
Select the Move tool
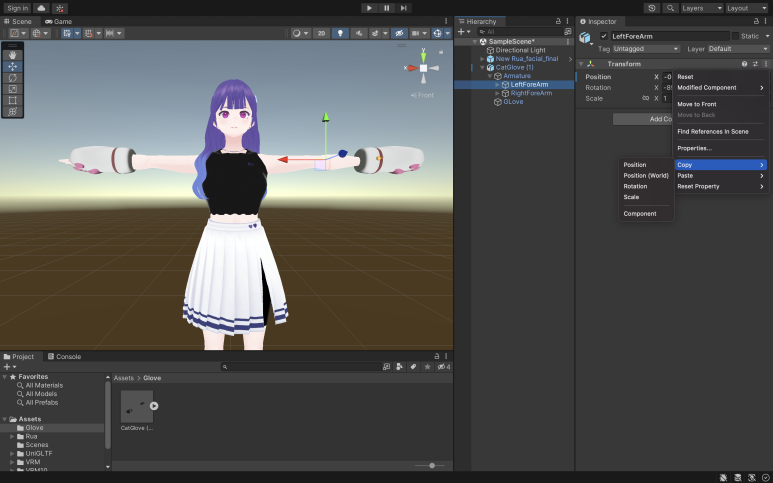tap(12, 67)
